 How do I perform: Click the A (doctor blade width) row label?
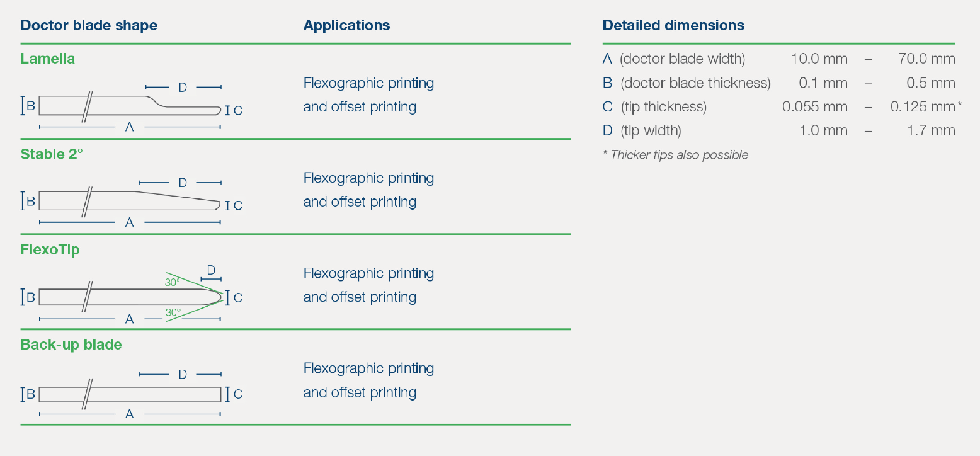pyautogui.click(x=674, y=59)
